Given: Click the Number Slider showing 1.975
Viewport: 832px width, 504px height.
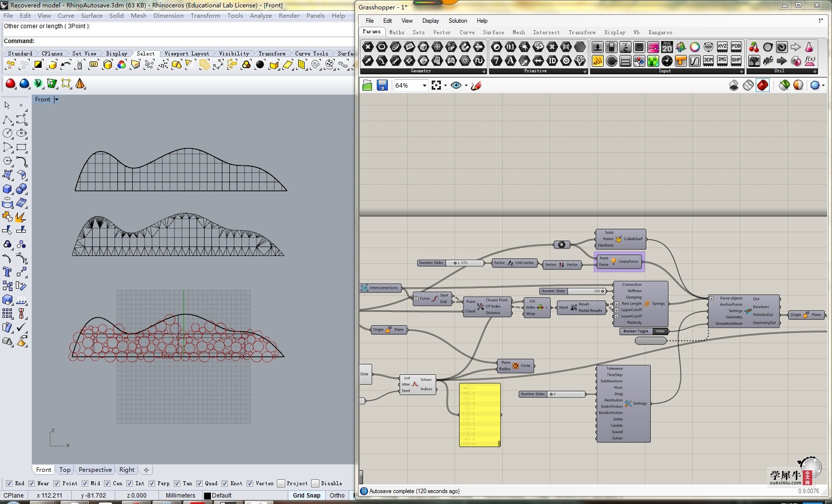Looking at the screenshot, I should [451, 263].
